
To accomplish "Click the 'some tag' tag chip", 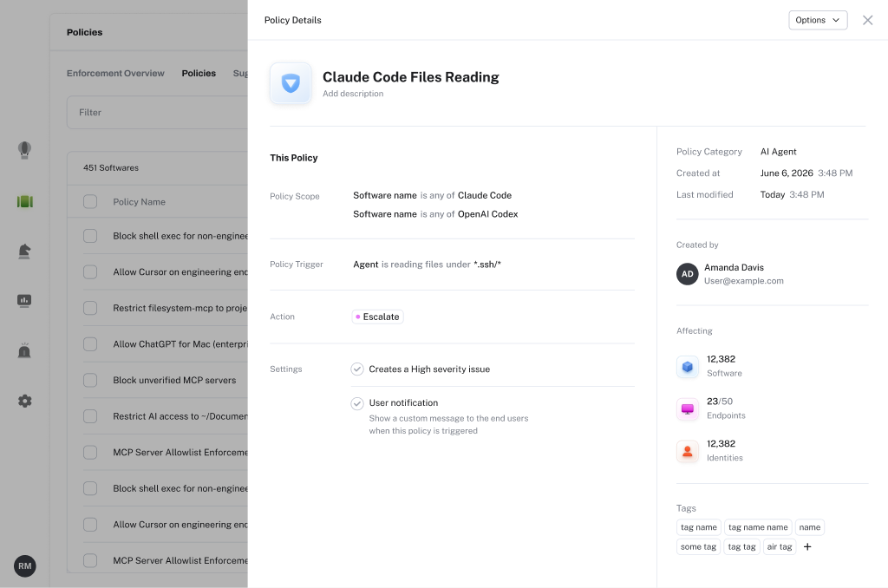I will pyautogui.click(x=698, y=546).
